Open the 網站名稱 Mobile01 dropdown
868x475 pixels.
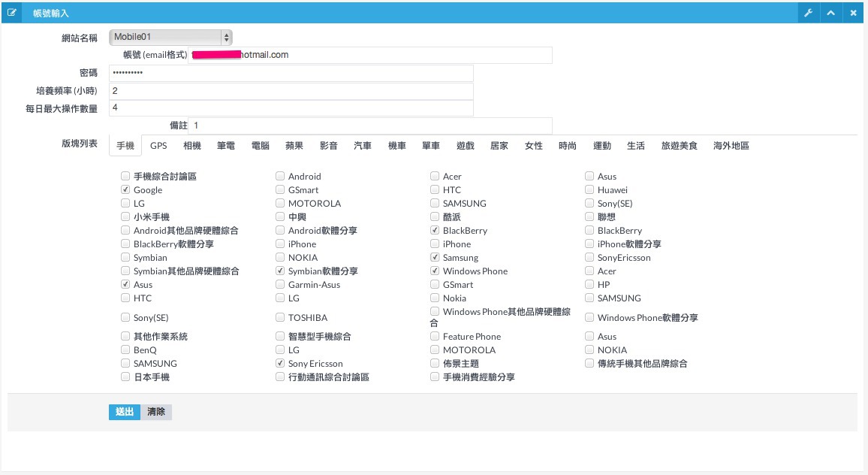click(170, 37)
